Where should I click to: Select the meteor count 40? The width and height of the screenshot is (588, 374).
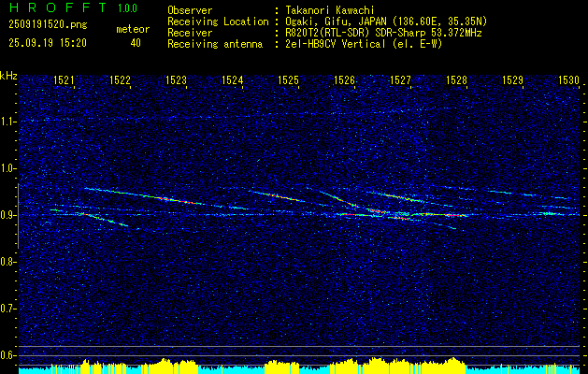tap(136, 43)
